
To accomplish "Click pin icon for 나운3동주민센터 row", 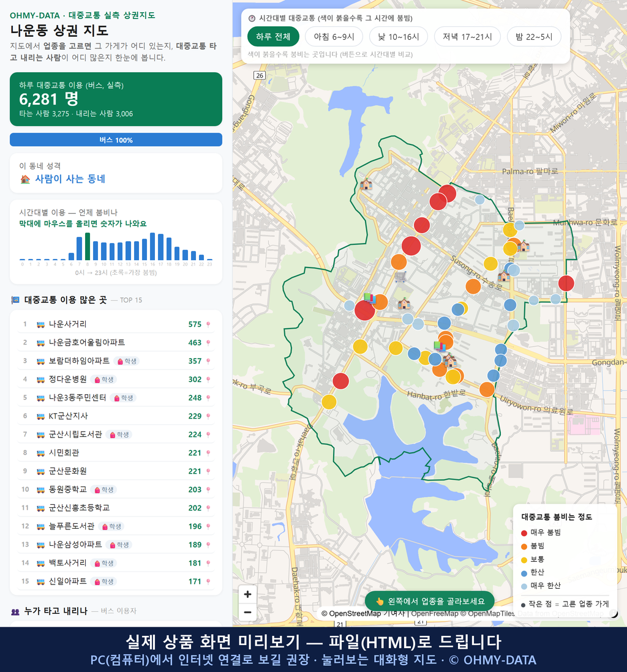I will (208, 398).
